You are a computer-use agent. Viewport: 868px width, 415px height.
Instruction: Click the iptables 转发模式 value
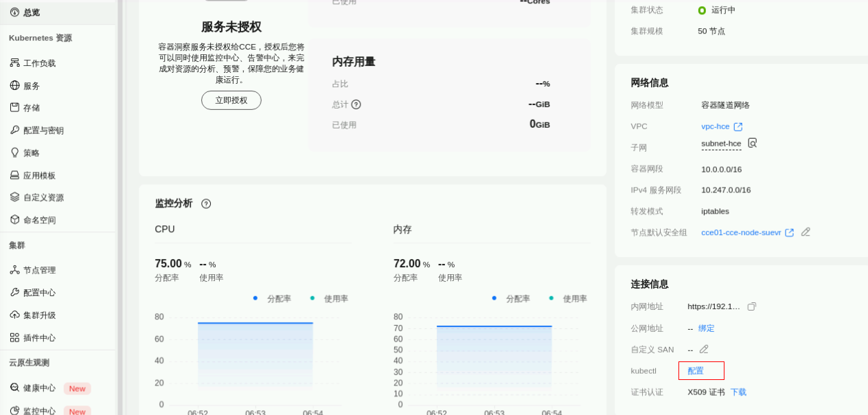coord(716,212)
